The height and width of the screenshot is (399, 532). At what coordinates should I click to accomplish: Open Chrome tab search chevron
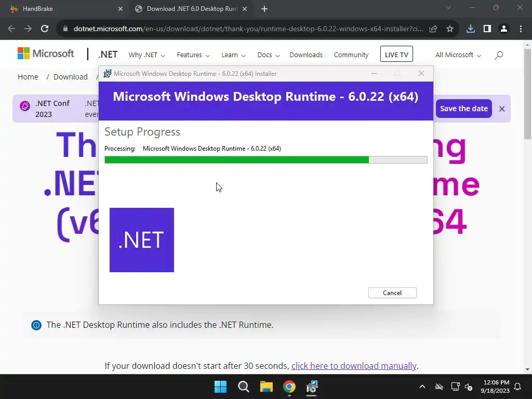click(448, 7)
